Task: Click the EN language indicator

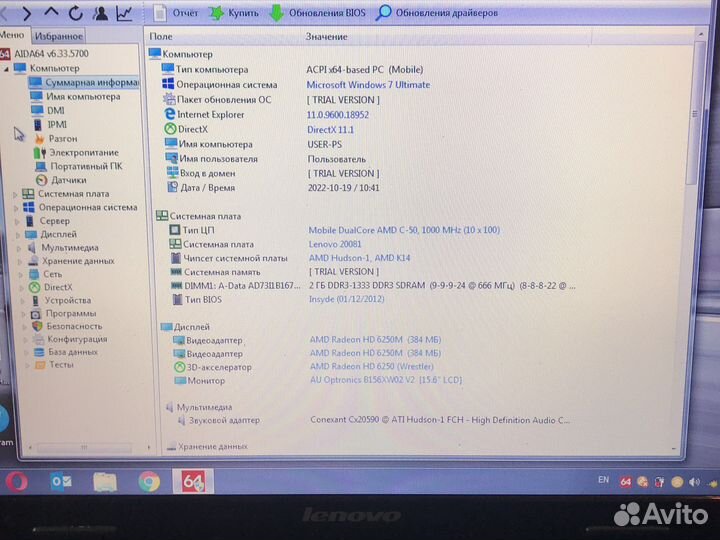Action: tap(603, 480)
